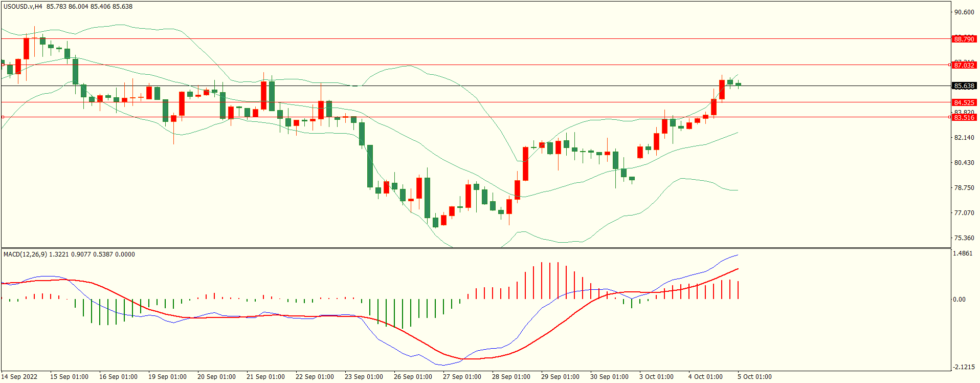Click the 27 Sep 01:00 date label

tap(462, 377)
